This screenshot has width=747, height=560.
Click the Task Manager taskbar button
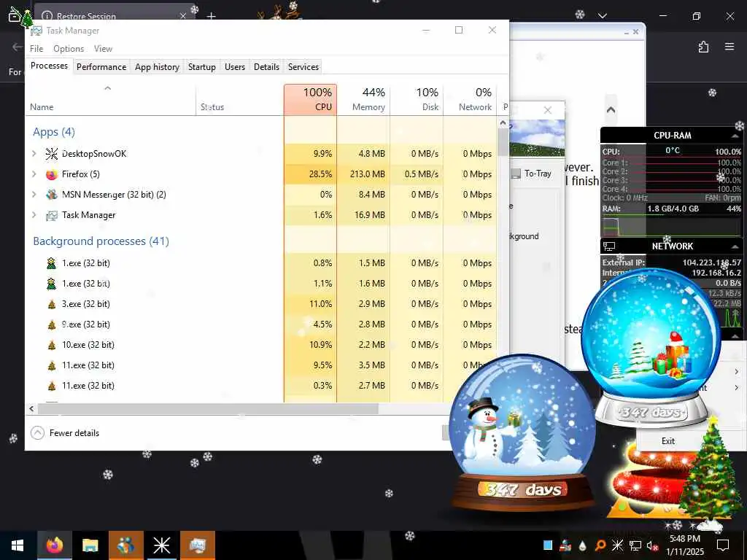pos(197,545)
